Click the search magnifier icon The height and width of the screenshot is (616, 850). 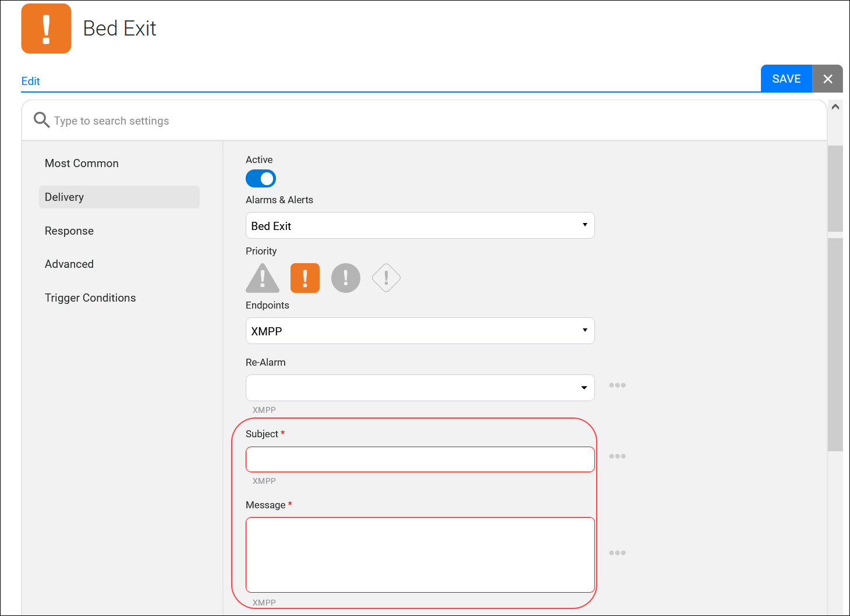[x=41, y=120]
